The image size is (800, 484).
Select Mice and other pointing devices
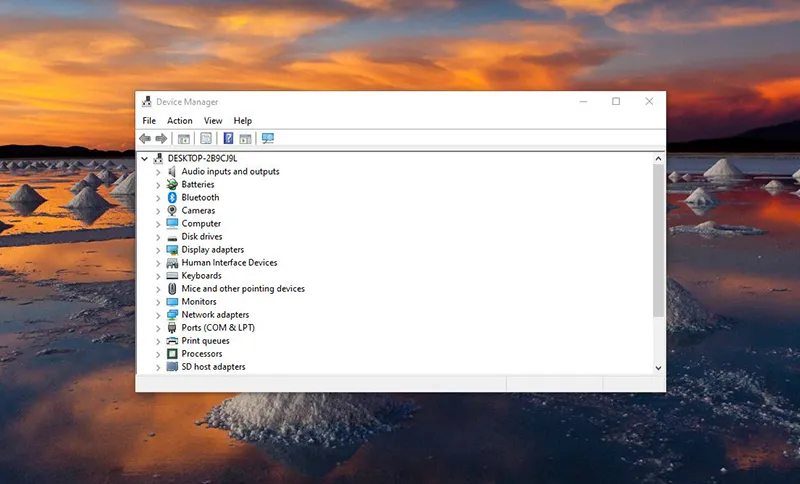[x=243, y=289]
